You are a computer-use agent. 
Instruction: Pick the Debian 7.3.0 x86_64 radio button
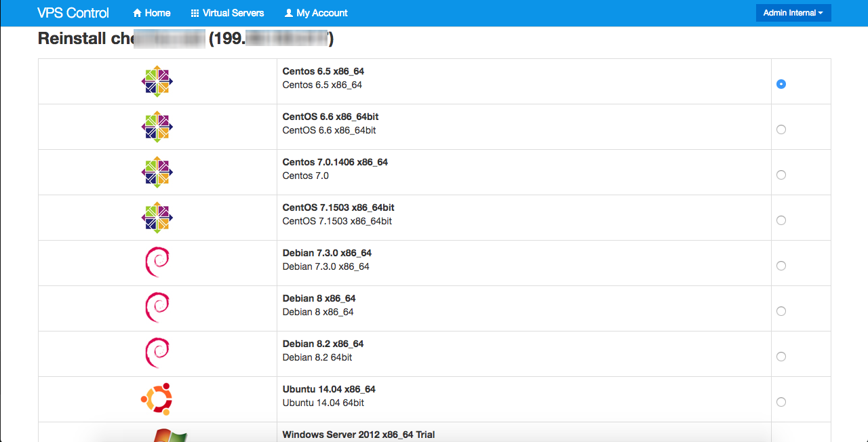click(781, 266)
